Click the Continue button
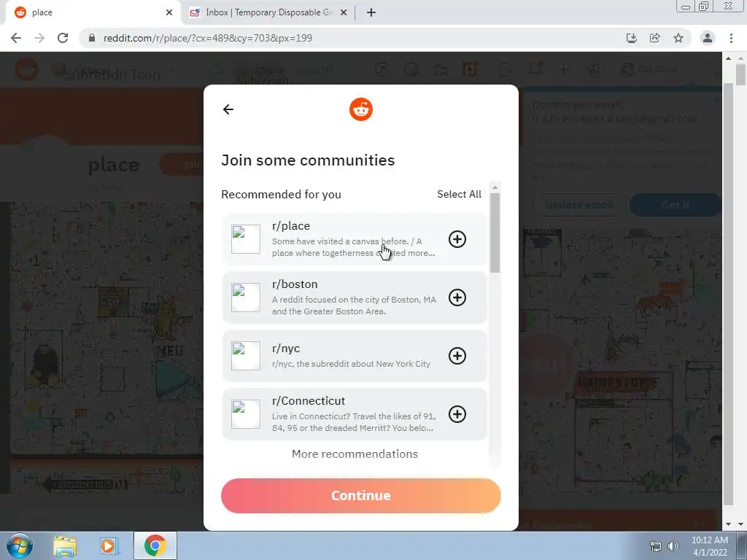 (x=360, y=496)
